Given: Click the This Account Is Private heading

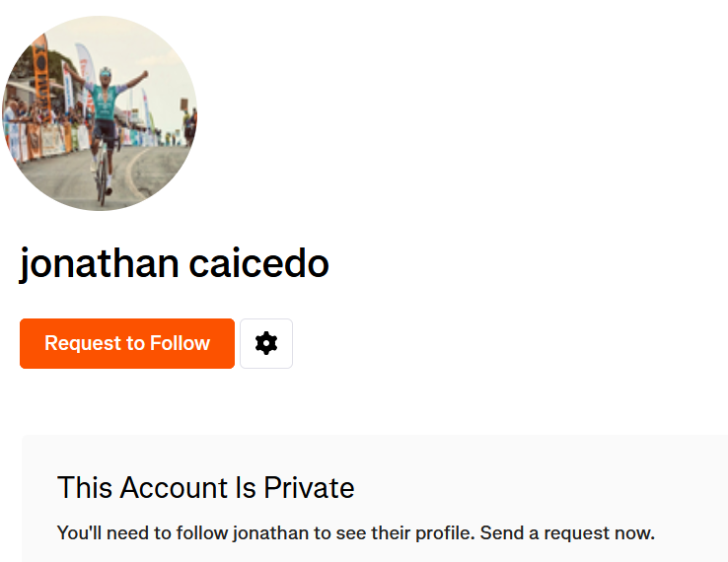Looking at the screenshot, I should (x=205, y=487).
